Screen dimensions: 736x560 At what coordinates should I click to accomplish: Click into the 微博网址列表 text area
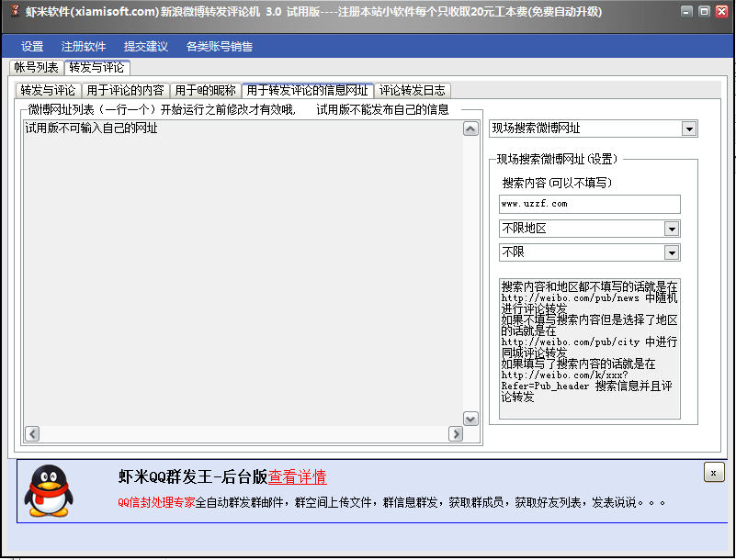coord(243,273)
